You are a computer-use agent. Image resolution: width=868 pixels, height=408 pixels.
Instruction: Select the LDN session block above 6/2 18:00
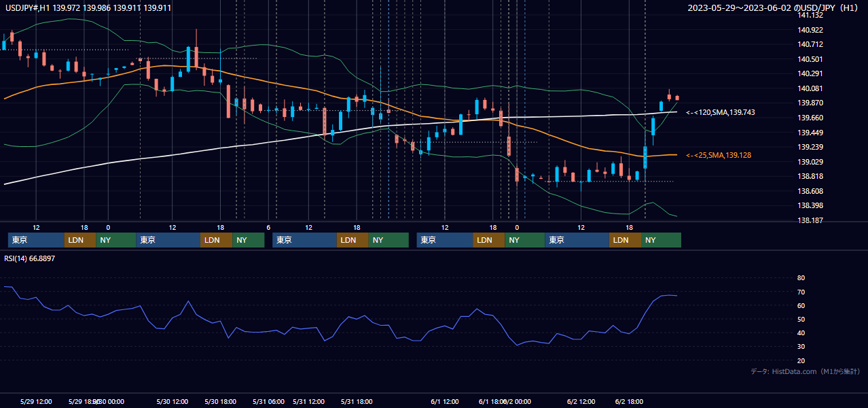(x=625, y=240)
